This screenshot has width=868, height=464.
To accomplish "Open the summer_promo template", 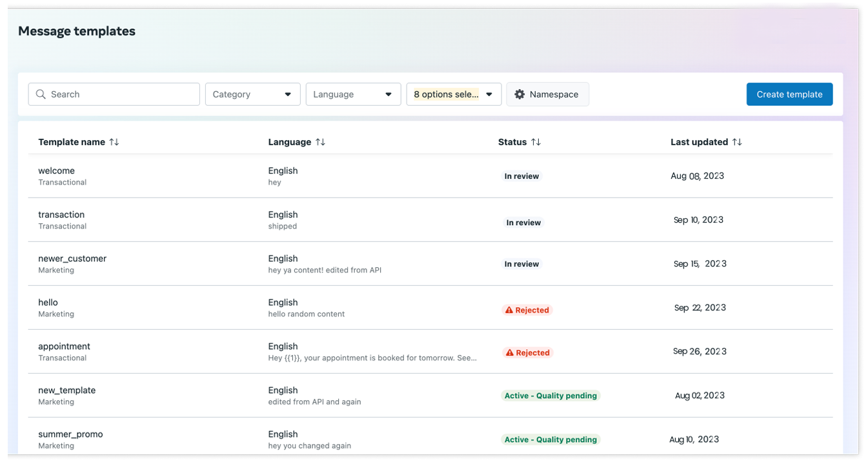I will click(x=70, y=434).
